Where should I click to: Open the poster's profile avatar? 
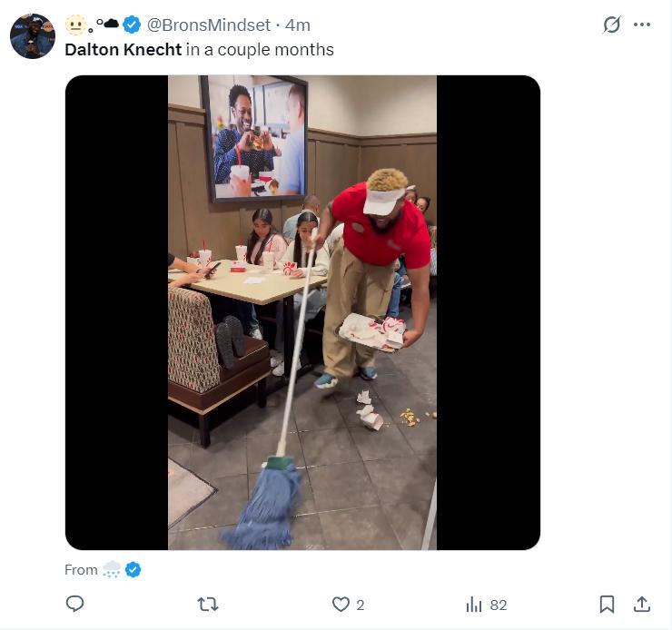[x=33, y=36]
